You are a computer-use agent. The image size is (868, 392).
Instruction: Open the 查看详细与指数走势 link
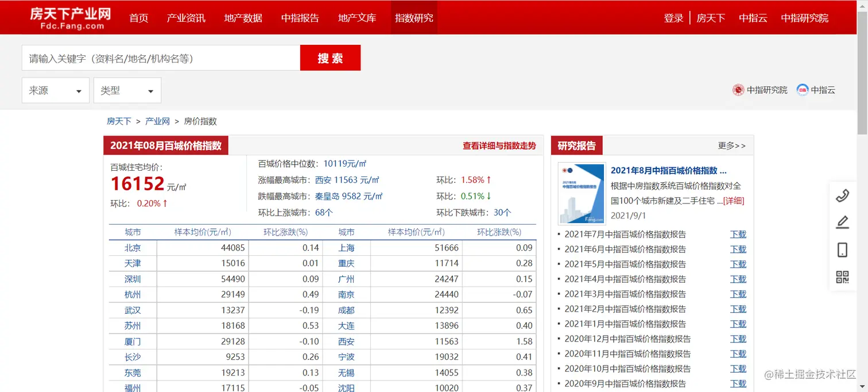tap(499, 145)
